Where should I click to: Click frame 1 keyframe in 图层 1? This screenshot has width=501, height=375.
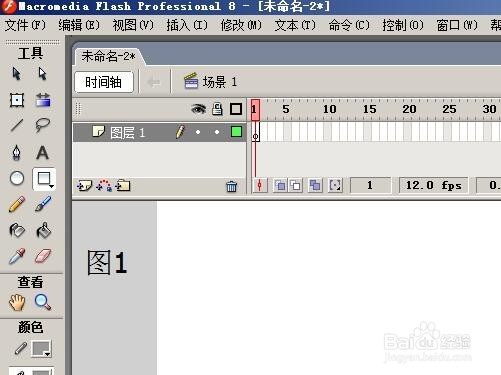pyautogui.click(x=255, y=132)
